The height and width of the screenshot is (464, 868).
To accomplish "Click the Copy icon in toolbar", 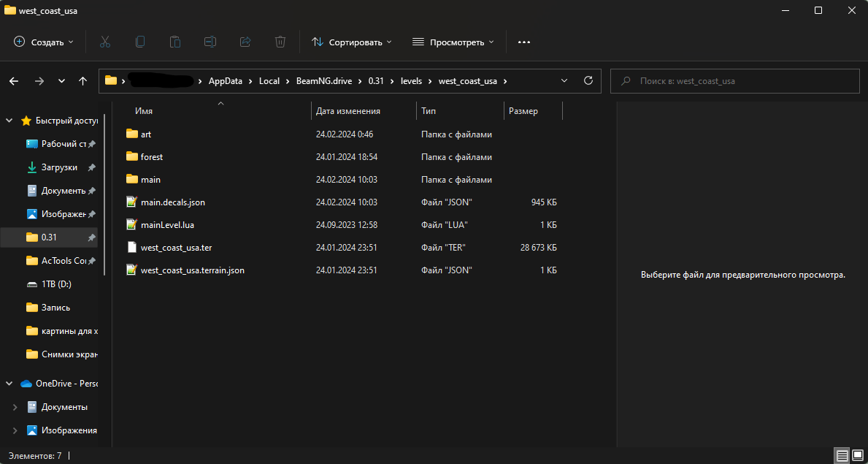I will 140,42.
